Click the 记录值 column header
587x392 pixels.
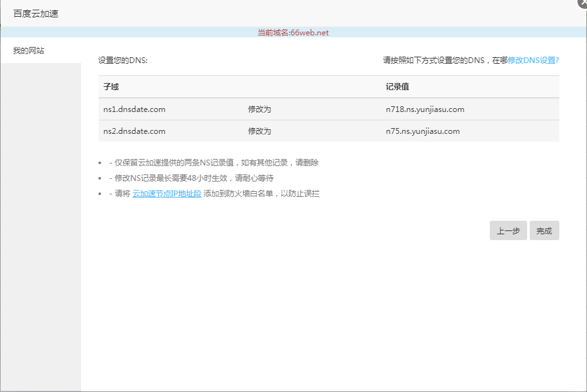pos(397,87)
